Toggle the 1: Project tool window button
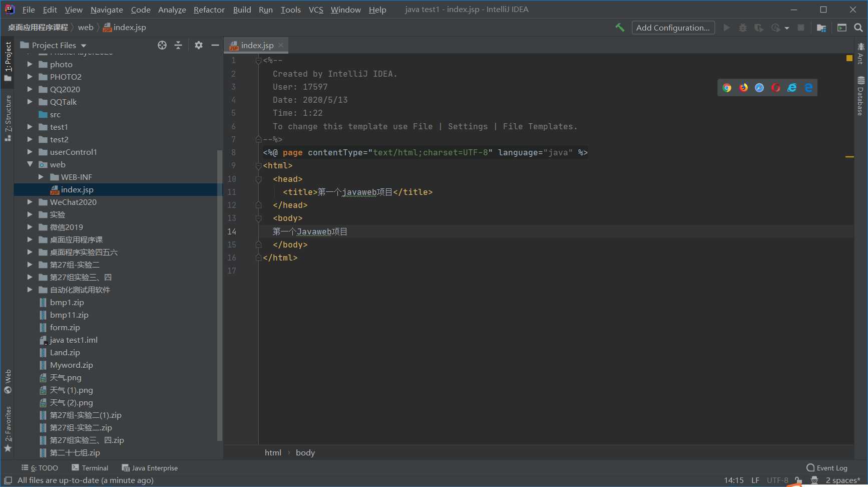The width and height of the screenshot is (868, 487). (8, 61)
